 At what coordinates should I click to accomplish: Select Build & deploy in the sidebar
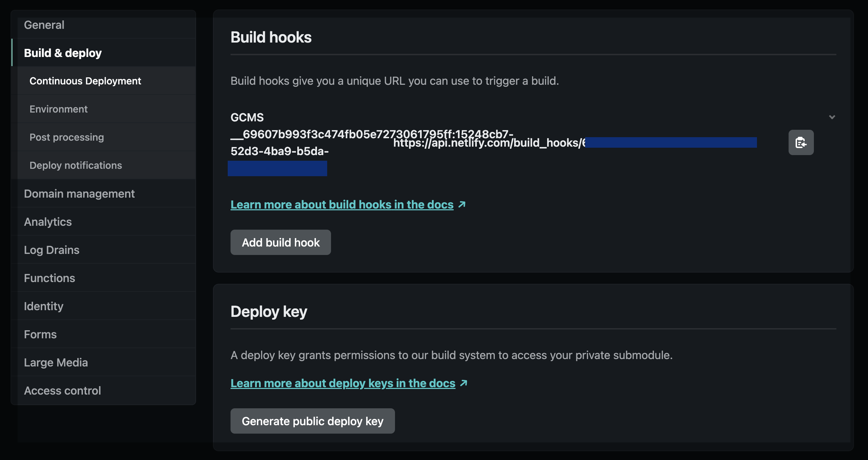point(63,53)
